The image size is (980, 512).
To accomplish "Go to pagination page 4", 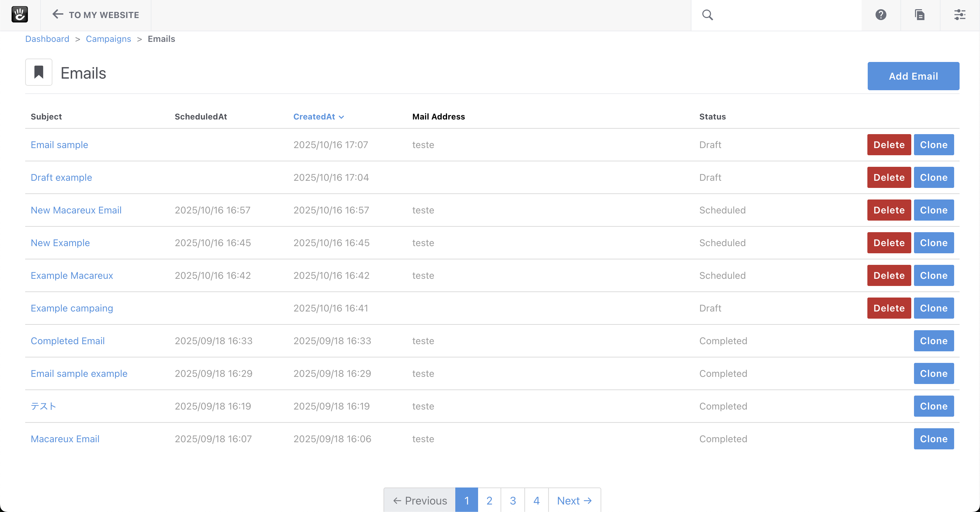I will 536,500.
